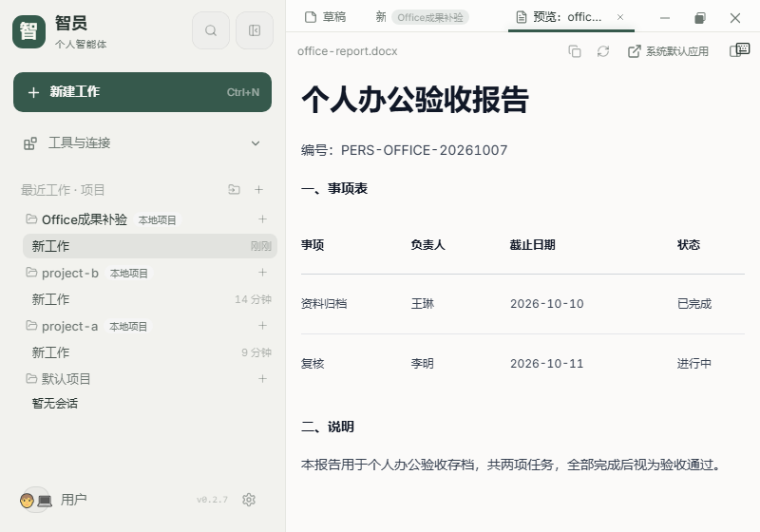The width and height of the screenshot is (760, 532).
Task: Refresh the document preview
Action: pos(603,51)
